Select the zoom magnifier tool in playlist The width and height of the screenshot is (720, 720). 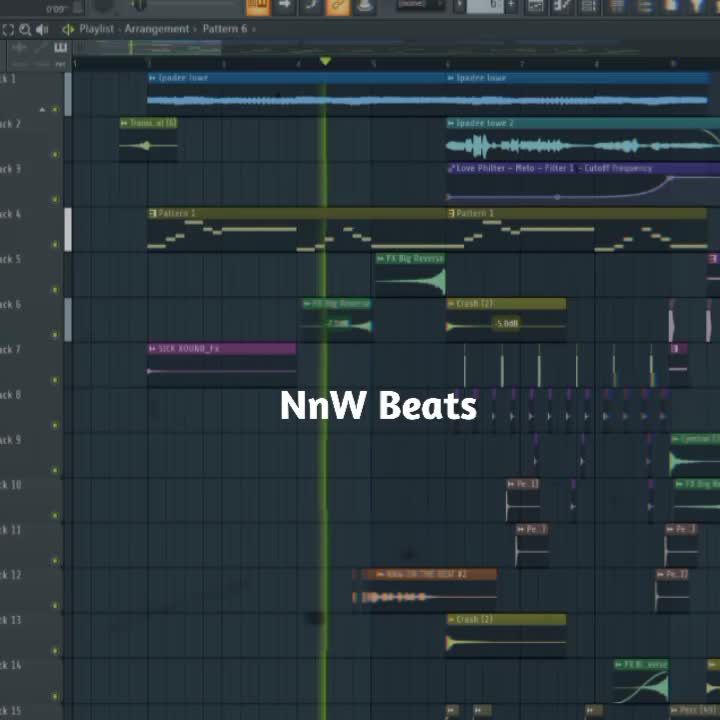[25, 30]
